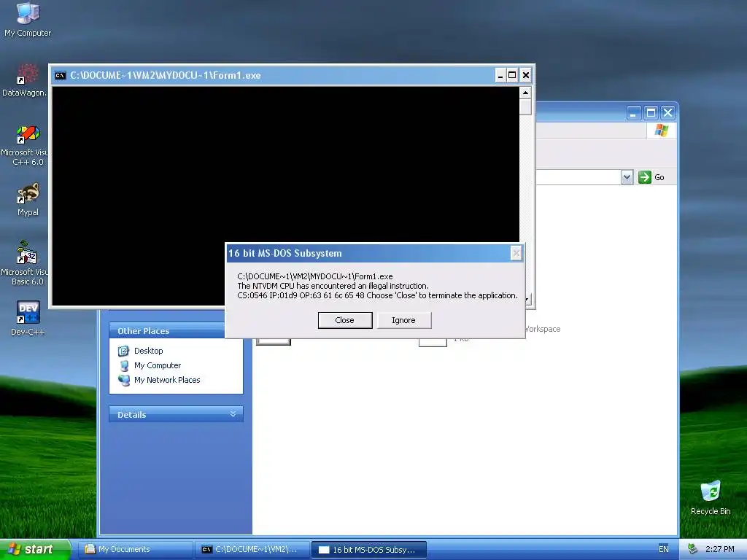This screenshot has height=560, width=747.
Task: Click the Go button in Explorer window
Action: point(651,177)
